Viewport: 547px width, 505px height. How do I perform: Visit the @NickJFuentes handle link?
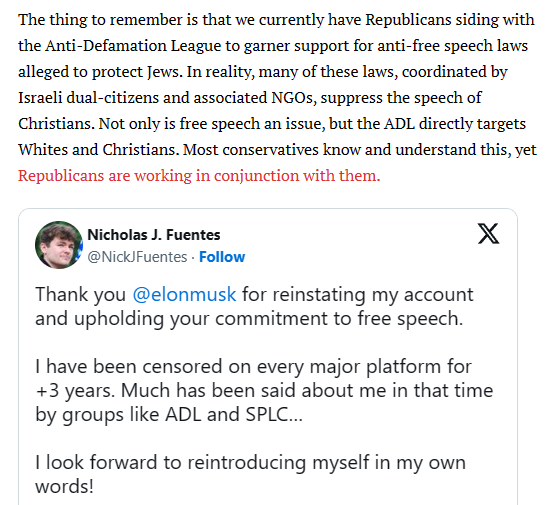click(137, 257)
